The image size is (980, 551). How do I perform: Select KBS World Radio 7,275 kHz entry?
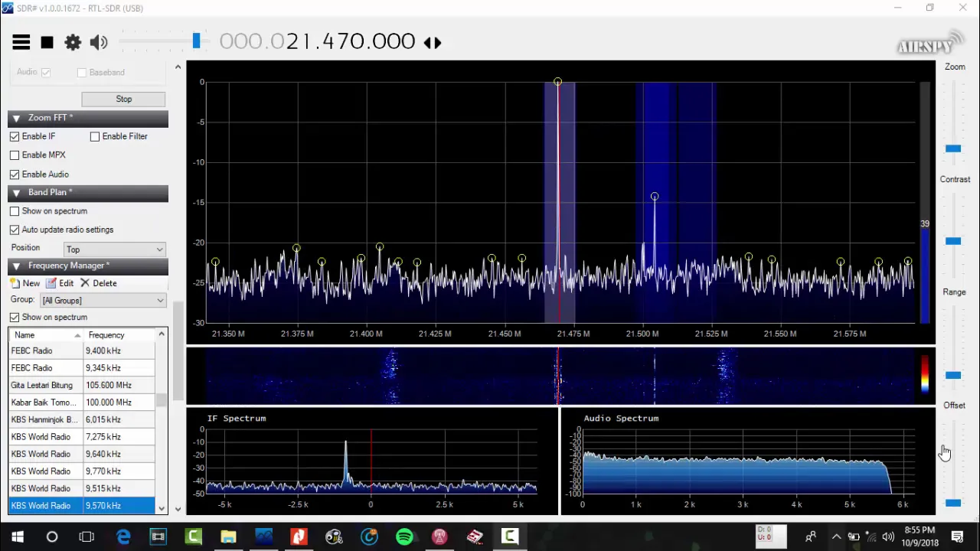coord(82,437)
